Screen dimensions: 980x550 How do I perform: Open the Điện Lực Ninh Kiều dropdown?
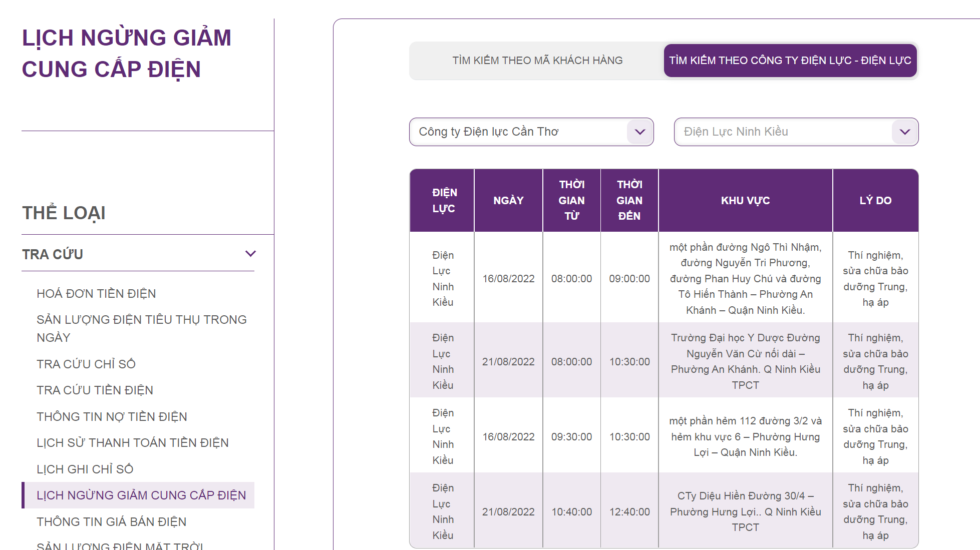point(796,132)
